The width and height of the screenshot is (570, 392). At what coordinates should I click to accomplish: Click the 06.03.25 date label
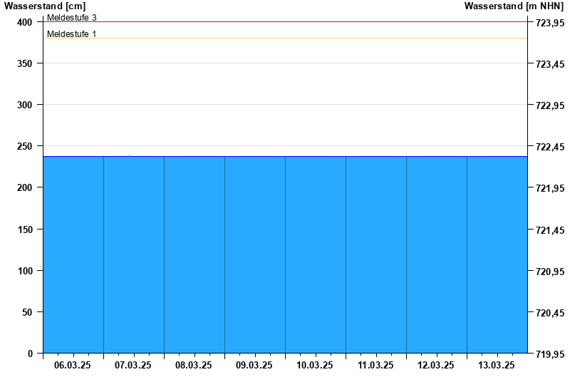73,365
